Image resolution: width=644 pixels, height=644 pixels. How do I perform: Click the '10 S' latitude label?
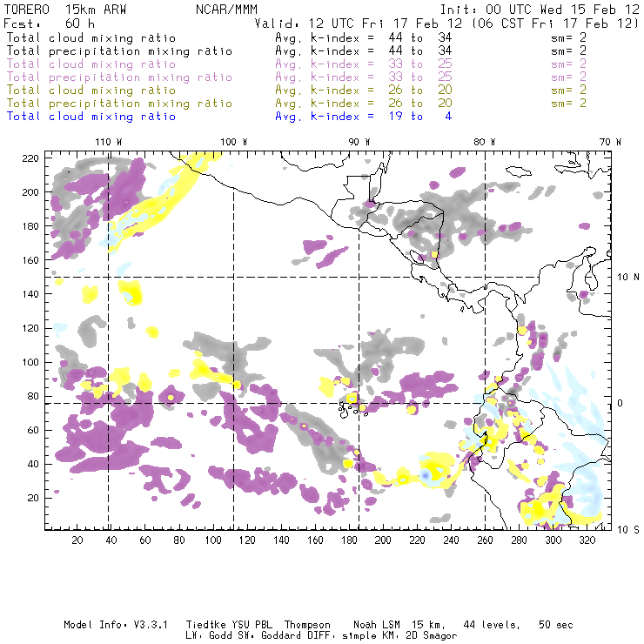[x=628, y=530]
